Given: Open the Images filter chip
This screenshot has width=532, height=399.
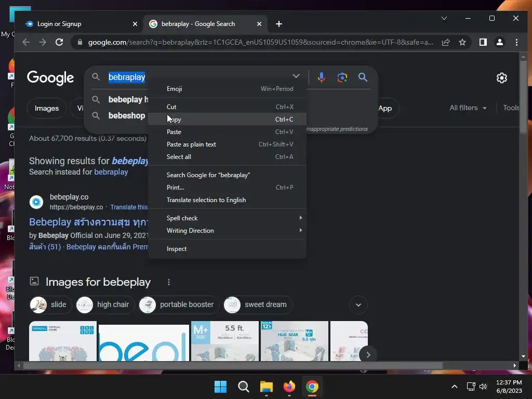Looking at the screenshot, I should (x=46, y=108).
